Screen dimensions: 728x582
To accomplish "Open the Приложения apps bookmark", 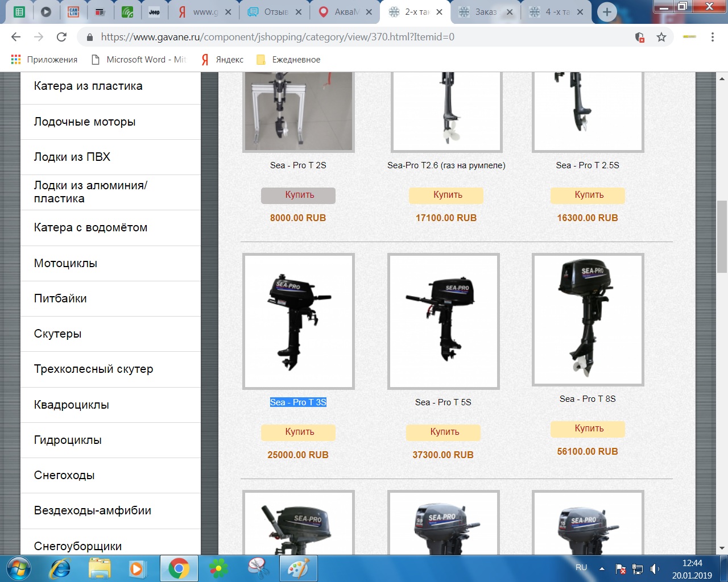I will pyautogui.click(x=44, y=60).
